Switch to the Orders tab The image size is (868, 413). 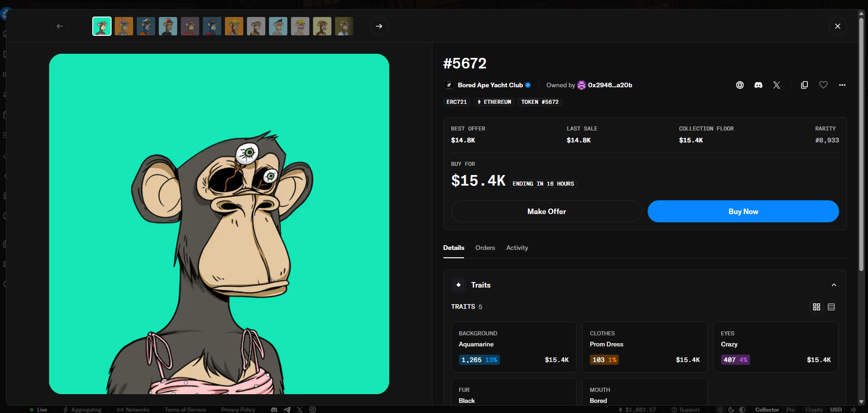485,248
